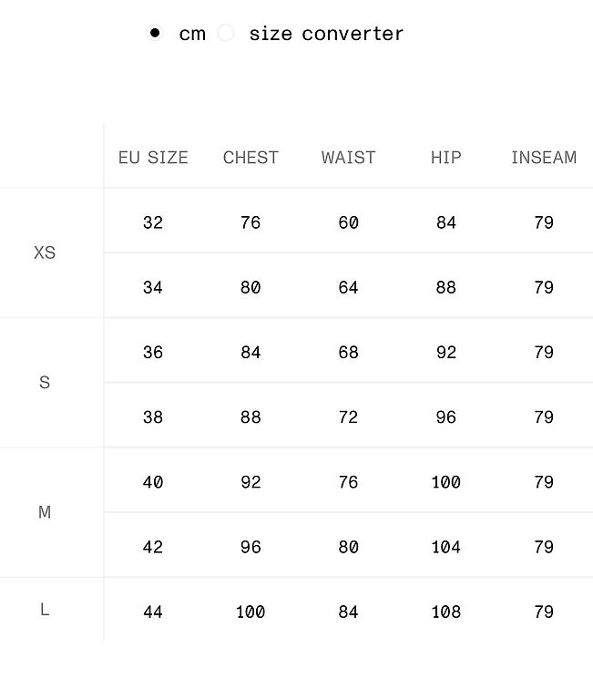The height and width of the screenshot is (700, 593).
Task: Click waist value 72 cell
Action: pos(349,417)
